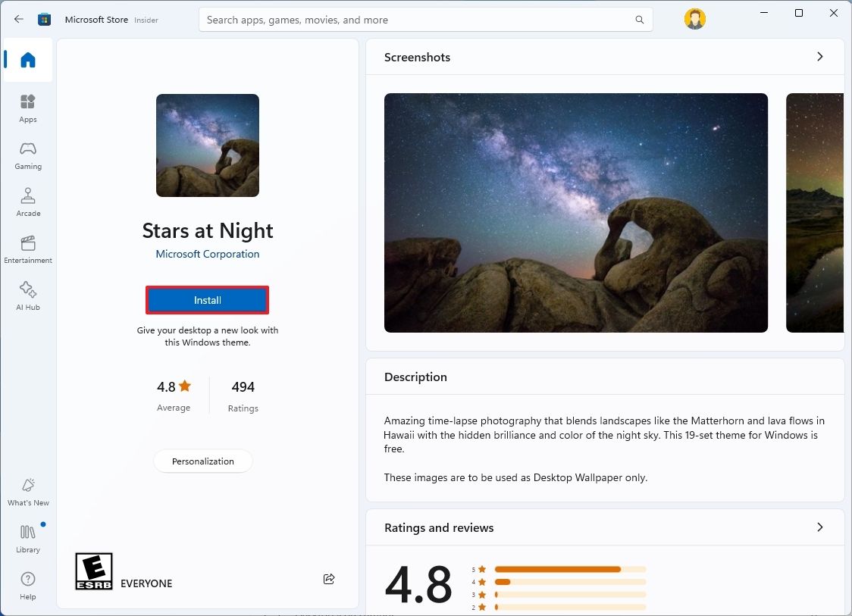Open the Personalization category tag

pyautogui.click(x=202, y=461)
